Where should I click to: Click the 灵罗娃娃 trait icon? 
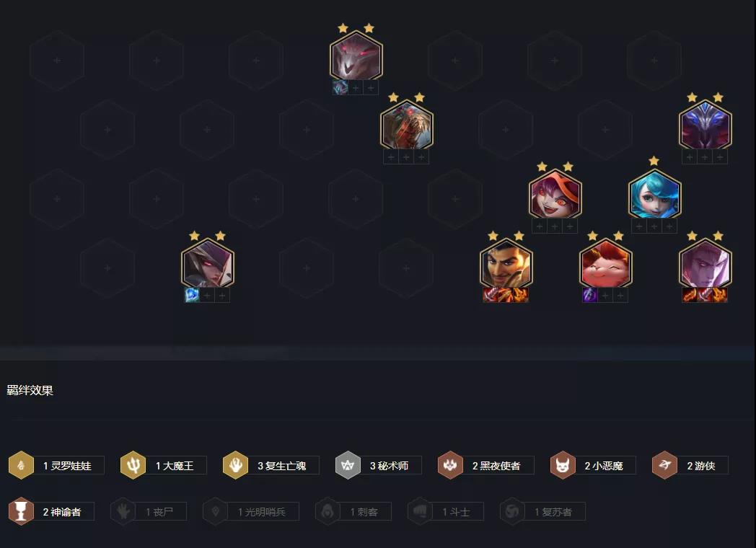coord(21,465)
